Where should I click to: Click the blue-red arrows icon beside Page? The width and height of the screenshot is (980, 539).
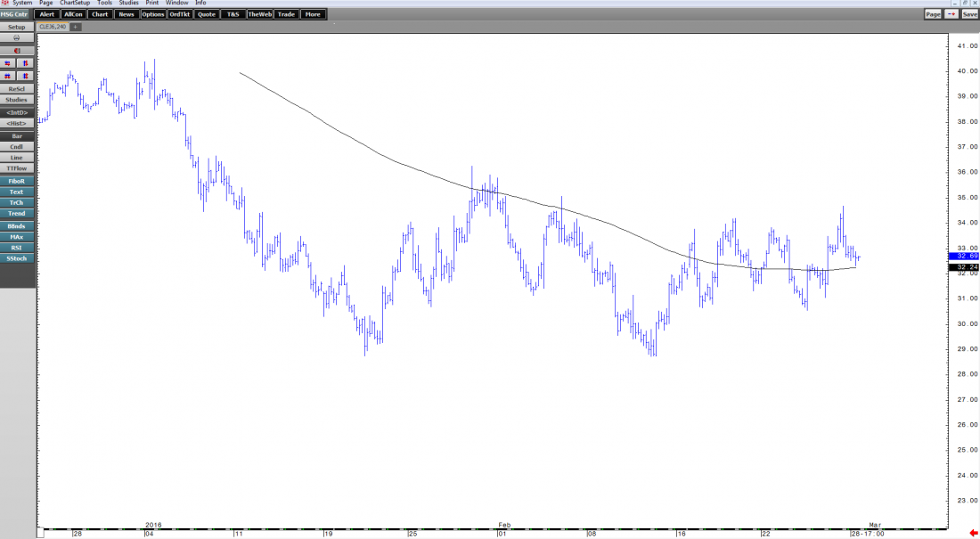(951, 14)
